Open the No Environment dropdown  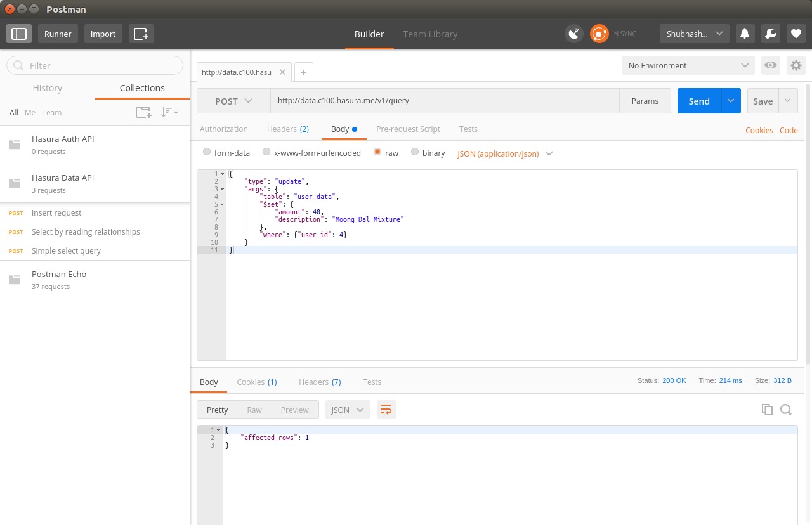pos(688,65)
